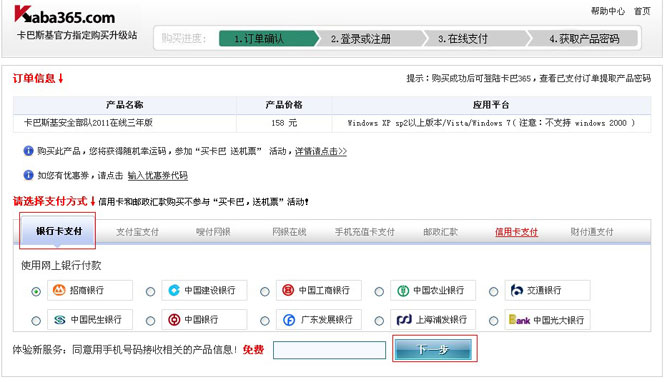Select 中国民生银行 radio button
667x382 pixels.
coord(36,321)
